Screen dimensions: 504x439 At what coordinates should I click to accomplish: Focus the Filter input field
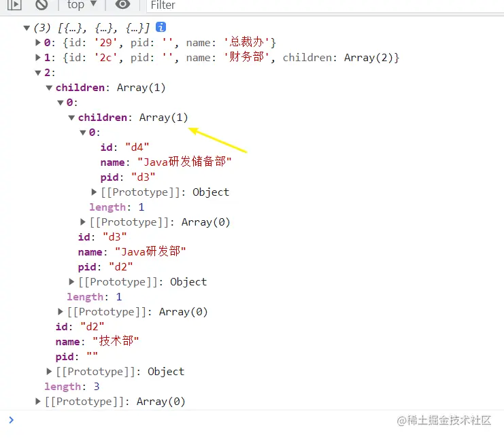point(324,5)
